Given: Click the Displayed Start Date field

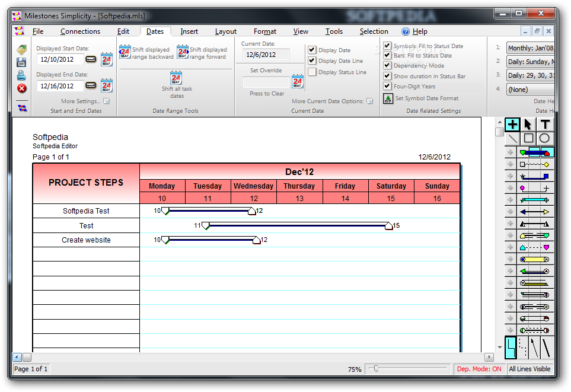Looking at the screenshot, I should point(60,59).
